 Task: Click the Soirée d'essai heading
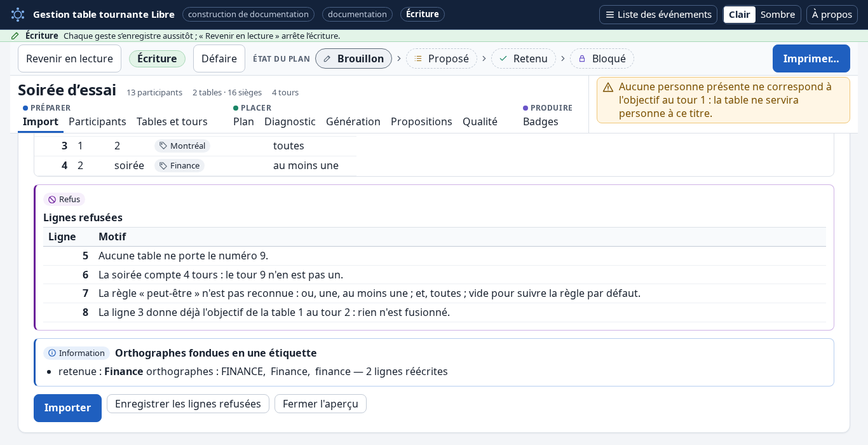pos(67,90)
